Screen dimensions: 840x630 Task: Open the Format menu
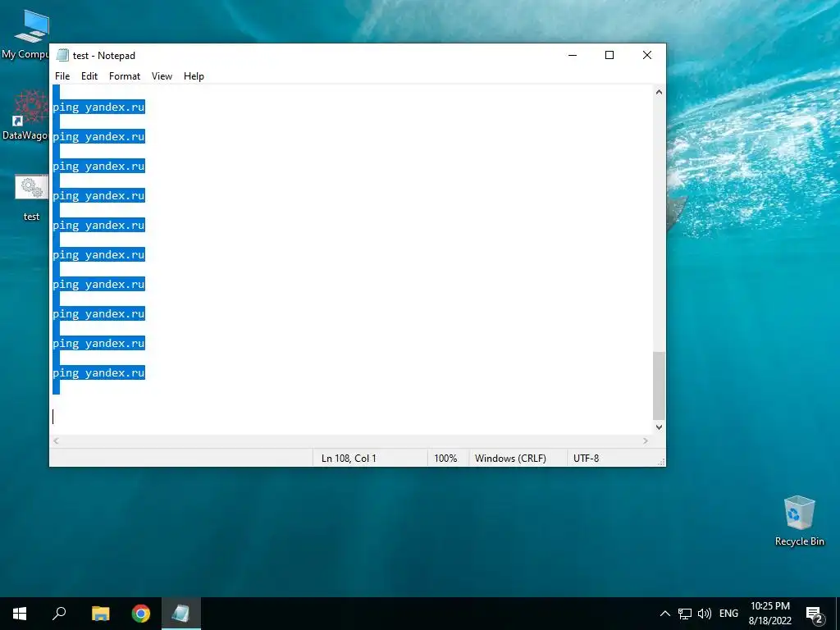(x=125, y=76)
